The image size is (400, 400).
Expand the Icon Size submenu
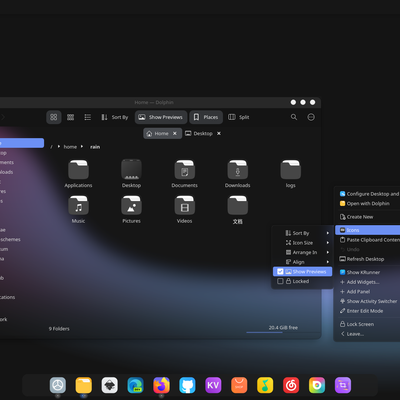tap(302, 243)
